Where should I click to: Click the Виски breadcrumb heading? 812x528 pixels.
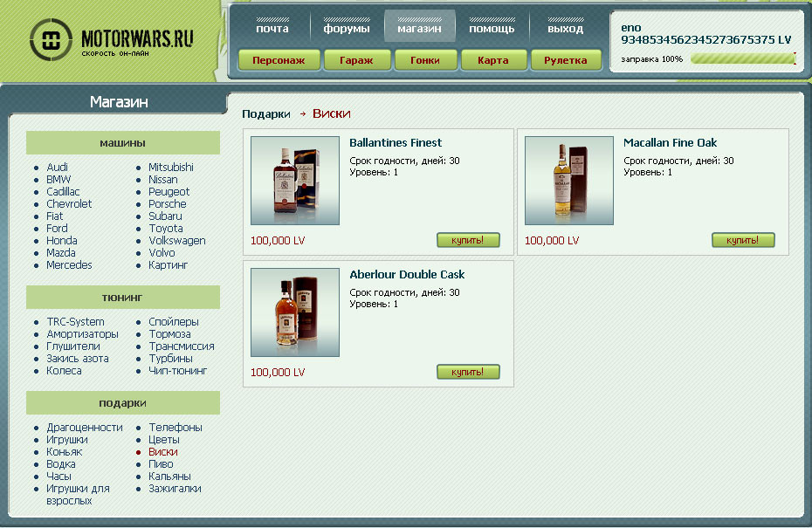click(x=332, y=113)
